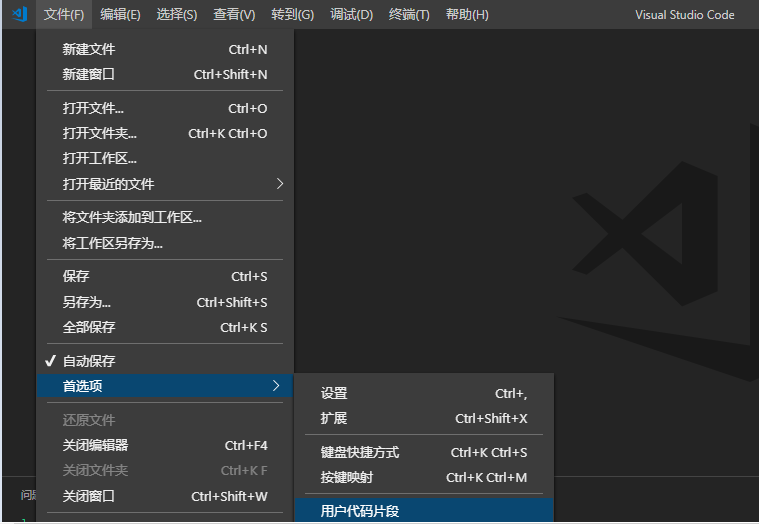Open the 文件(F) menu
This screenshot has height=524, width=759.
coord(64,15)
